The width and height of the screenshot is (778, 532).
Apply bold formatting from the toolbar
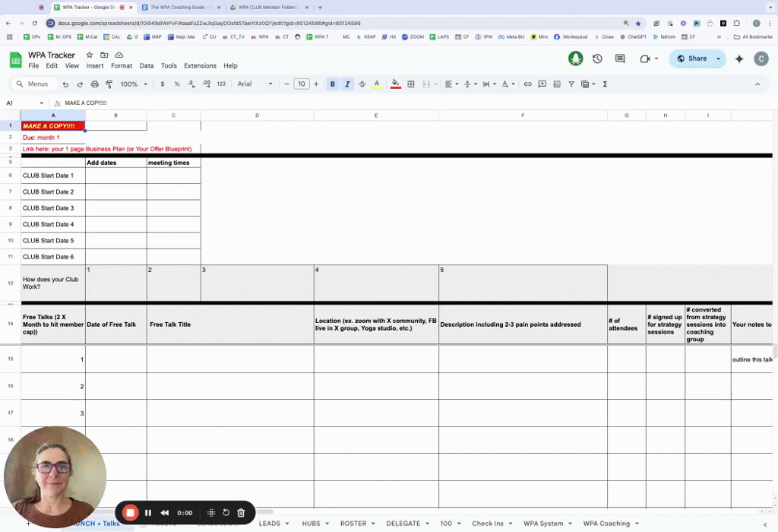pos(333,84)
